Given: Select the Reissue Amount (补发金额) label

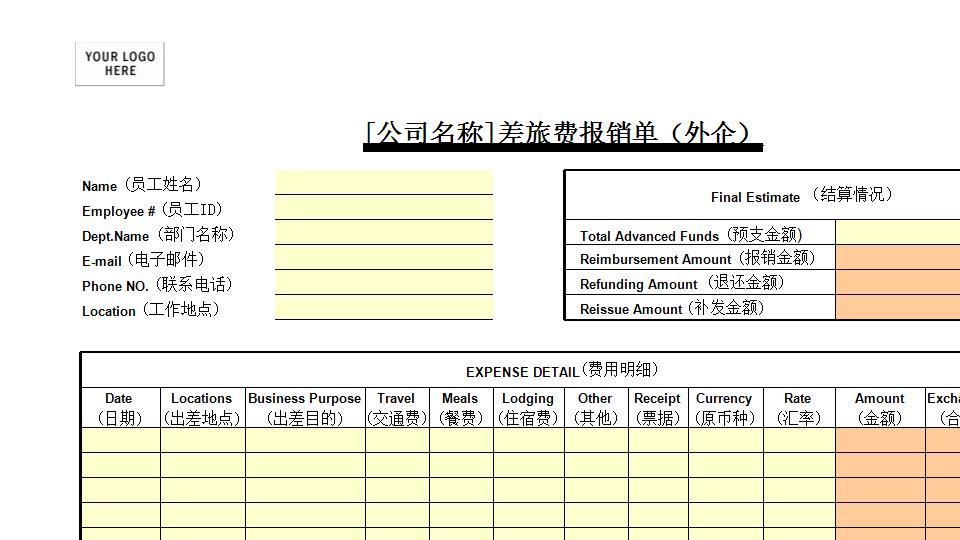Looking at the screenshot, I should click(x=672, y=309).
